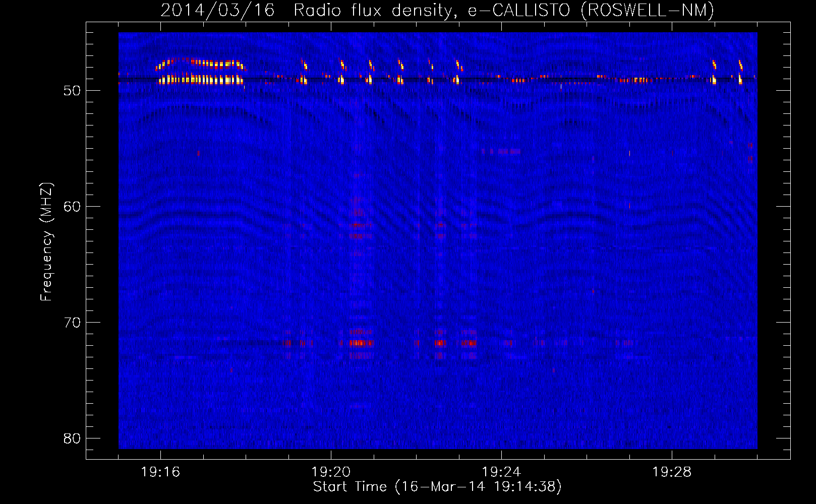This screenshot has width=816, height=504.
Task: Click the 50 frequency tick label
Action: [72, 91]
